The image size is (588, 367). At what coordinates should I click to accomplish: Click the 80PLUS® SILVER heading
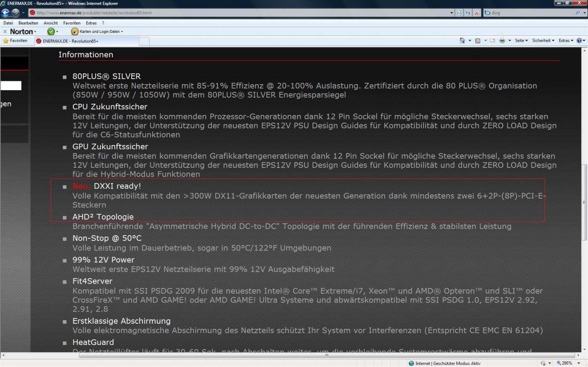click(x=106, y=76)
